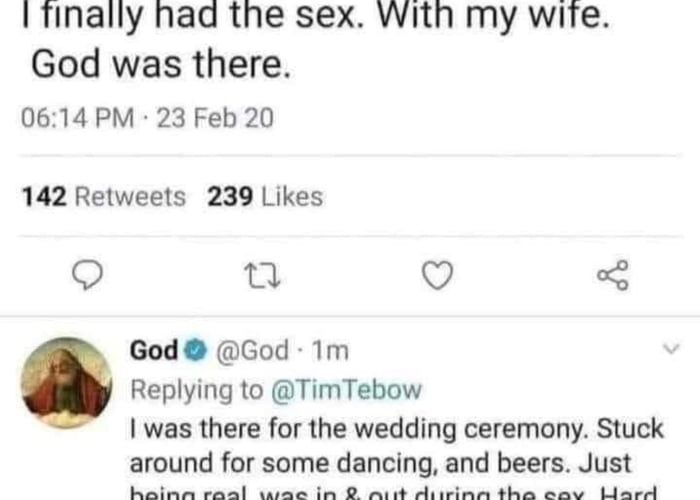Open God's profile picture avatar

67,382
